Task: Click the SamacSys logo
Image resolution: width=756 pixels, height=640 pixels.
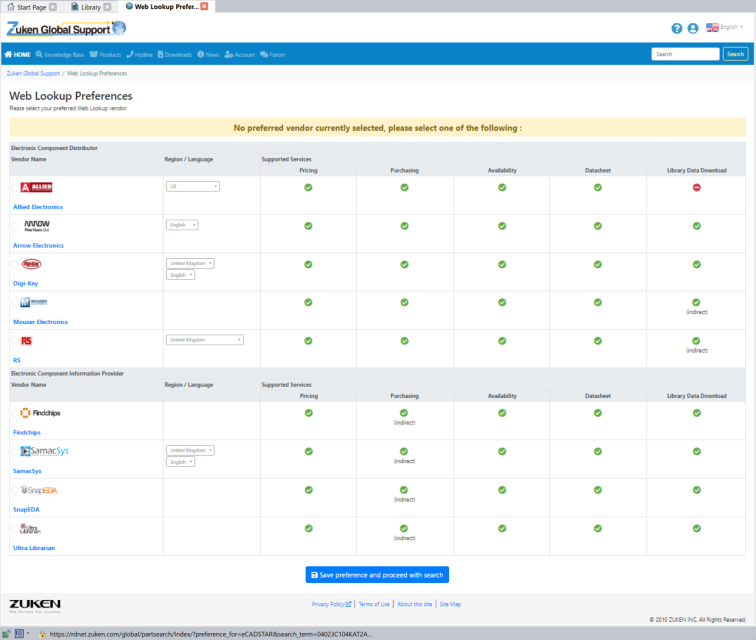Action: click(44, 451)
